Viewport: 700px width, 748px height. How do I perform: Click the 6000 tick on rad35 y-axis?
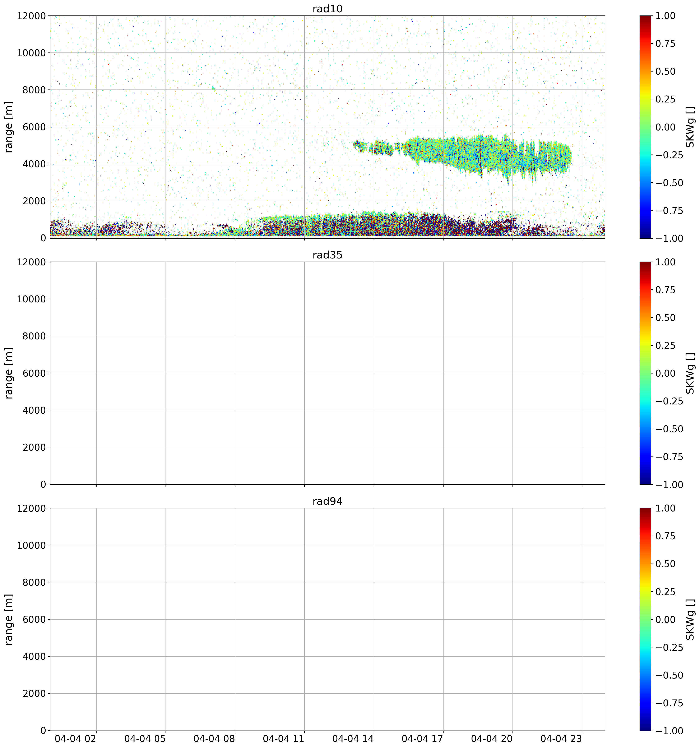[x=34, y=373]
